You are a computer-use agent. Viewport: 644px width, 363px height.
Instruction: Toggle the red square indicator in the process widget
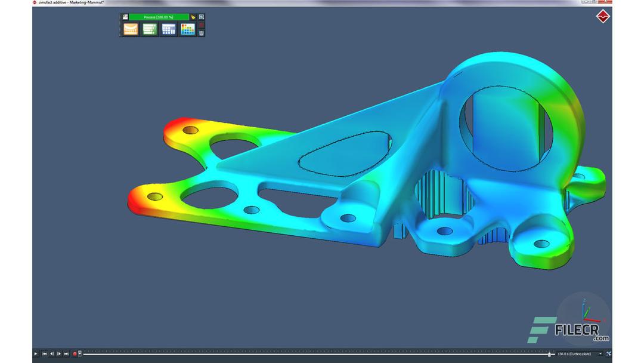pos(202,26)
